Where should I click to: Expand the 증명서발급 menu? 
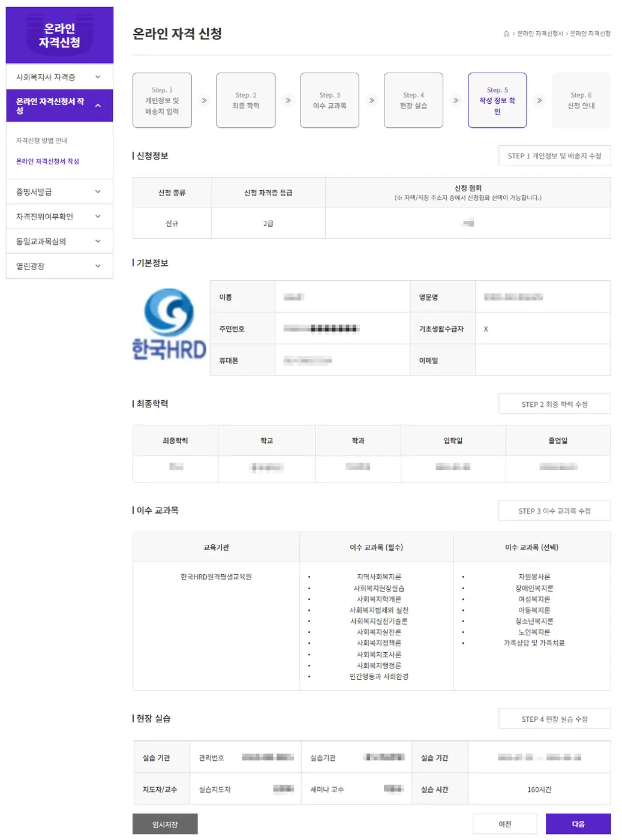59,192
